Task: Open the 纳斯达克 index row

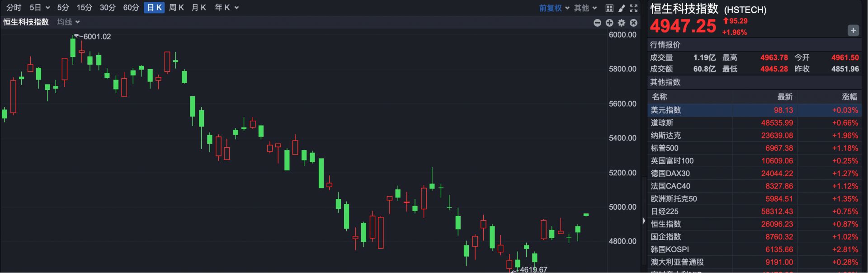Action: click(x=754, y=135)
